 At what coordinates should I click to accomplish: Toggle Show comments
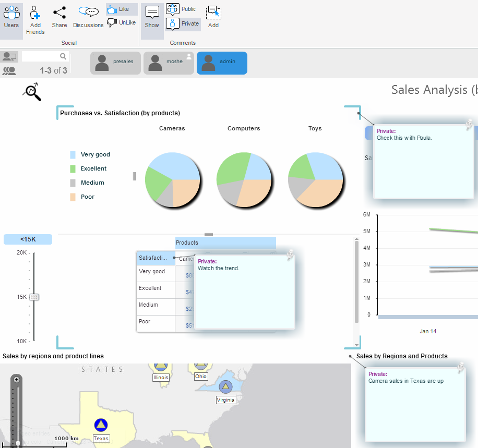pos(152,17)
